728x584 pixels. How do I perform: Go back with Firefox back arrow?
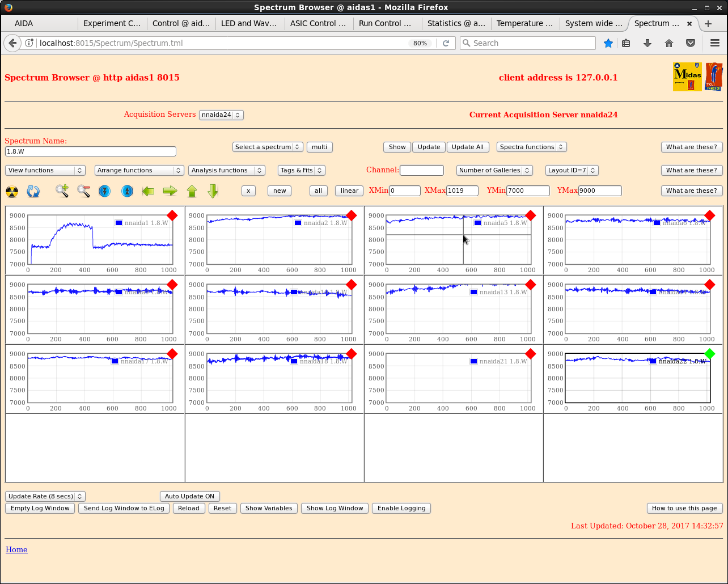coord(12,43)
